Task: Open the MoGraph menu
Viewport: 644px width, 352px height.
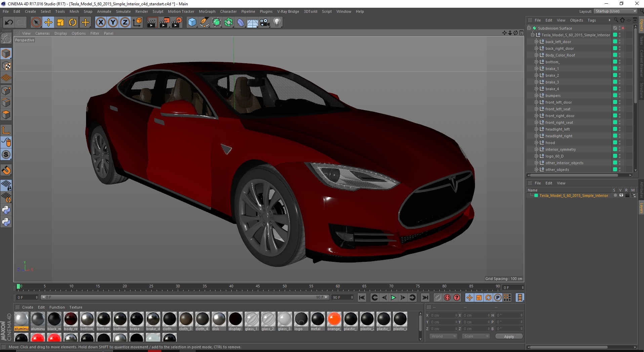Action: [x=207, y=11]
